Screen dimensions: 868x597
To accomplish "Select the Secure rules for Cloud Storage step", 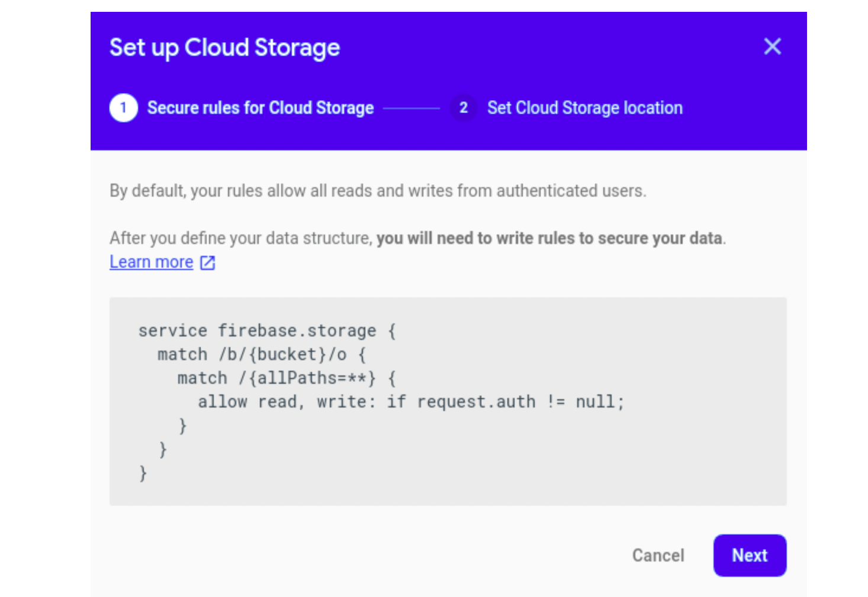I will coord(261,108).
